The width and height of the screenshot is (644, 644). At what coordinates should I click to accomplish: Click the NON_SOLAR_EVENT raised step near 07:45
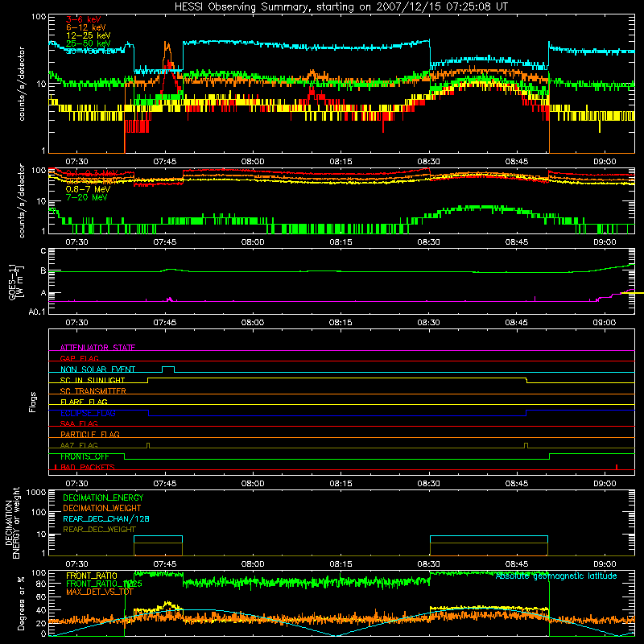(x=168, y=368)
